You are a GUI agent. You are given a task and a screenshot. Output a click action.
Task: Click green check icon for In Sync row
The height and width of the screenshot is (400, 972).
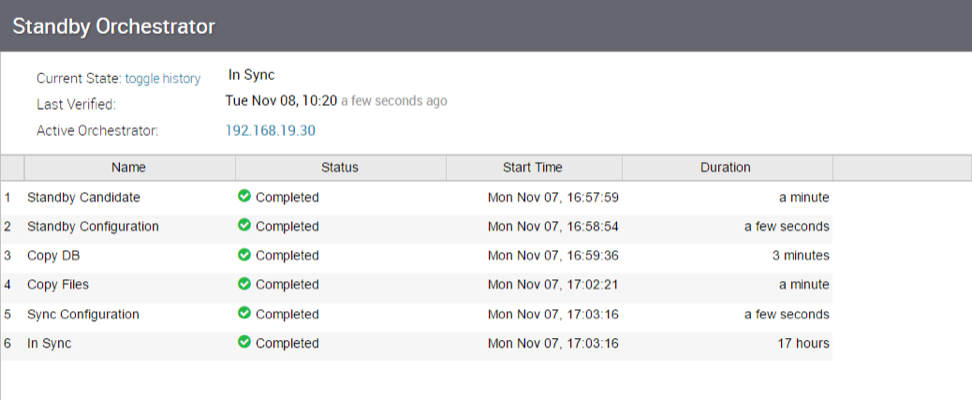[244, 342]
